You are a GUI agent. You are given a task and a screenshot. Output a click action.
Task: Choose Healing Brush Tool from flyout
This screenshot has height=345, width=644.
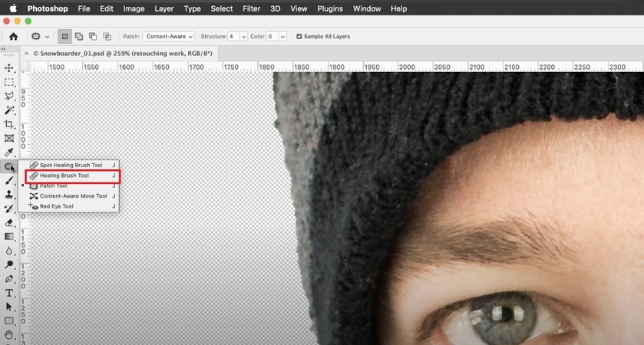(64, 176)
